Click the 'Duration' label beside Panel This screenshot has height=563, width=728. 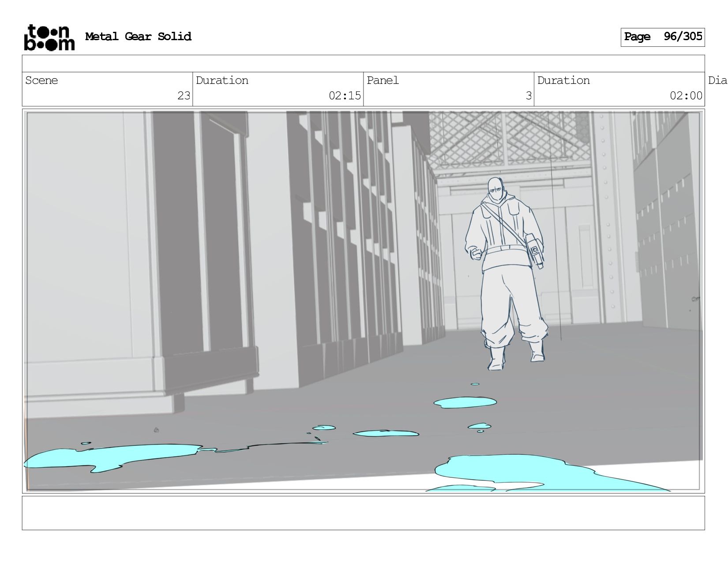563,80
